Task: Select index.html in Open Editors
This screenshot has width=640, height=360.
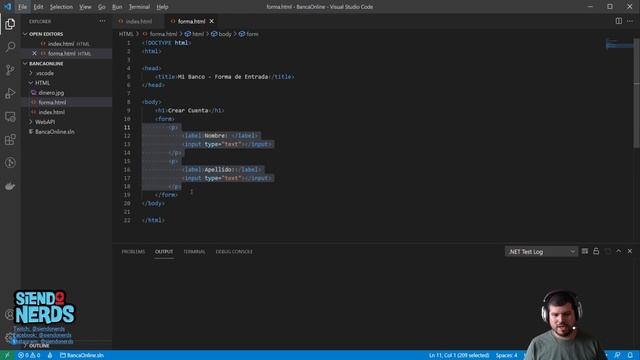Action: (67, 44)
